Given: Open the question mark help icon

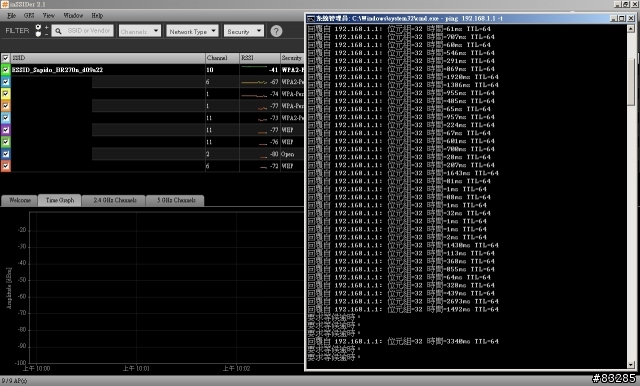Looking at the screenshot, I should click(276, 31).
